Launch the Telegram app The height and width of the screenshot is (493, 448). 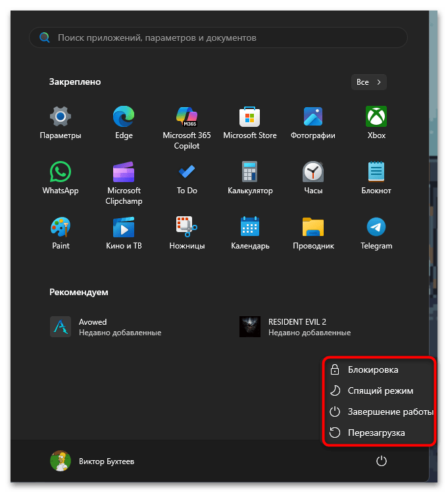click(376, 233)
